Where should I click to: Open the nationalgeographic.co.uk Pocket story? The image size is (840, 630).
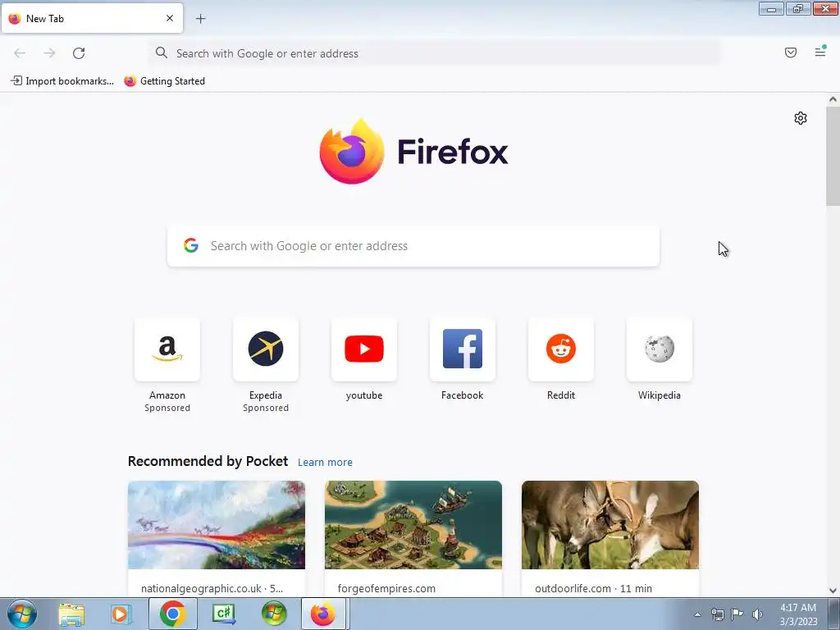(217, 538)
